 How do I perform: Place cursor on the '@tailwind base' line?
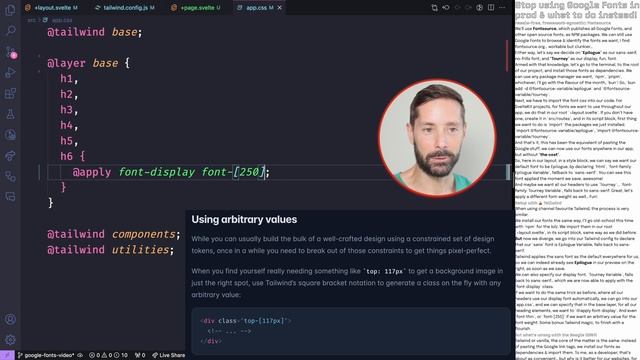(x=95, y=32)
